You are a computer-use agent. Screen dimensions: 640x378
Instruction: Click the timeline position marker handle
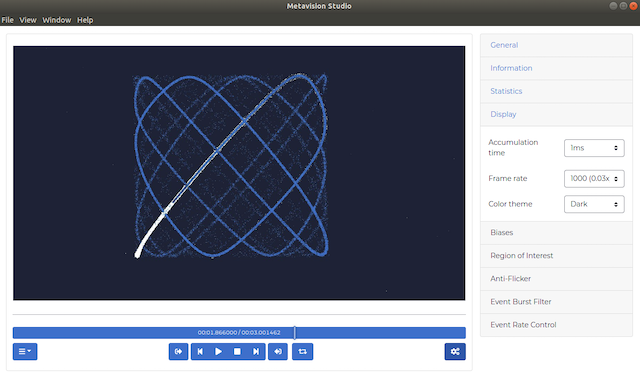point(295,333)
